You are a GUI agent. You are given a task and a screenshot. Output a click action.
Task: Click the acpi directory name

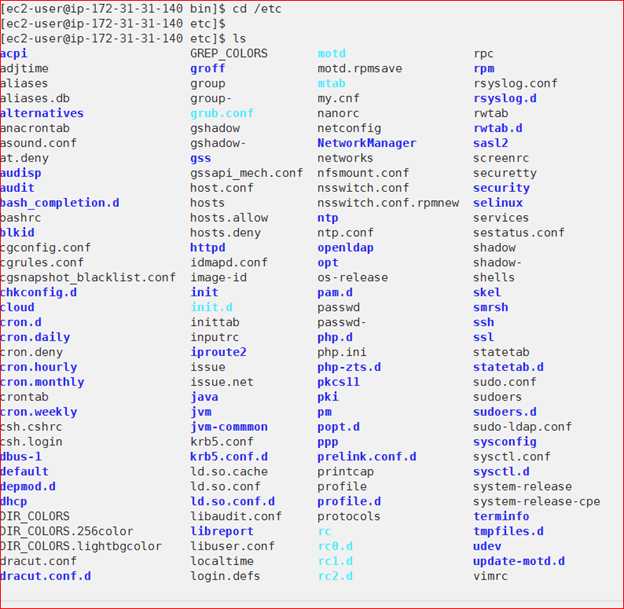[x=14, y=53]
